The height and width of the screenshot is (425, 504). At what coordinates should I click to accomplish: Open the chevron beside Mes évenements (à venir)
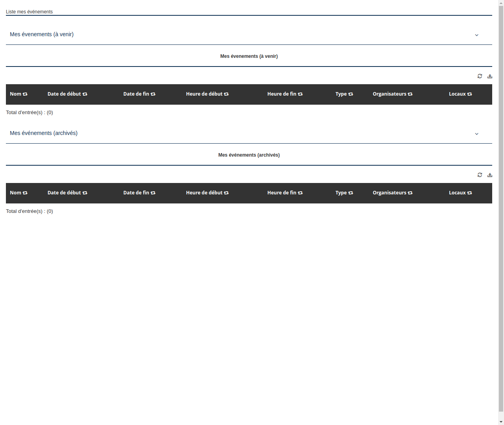476,35
